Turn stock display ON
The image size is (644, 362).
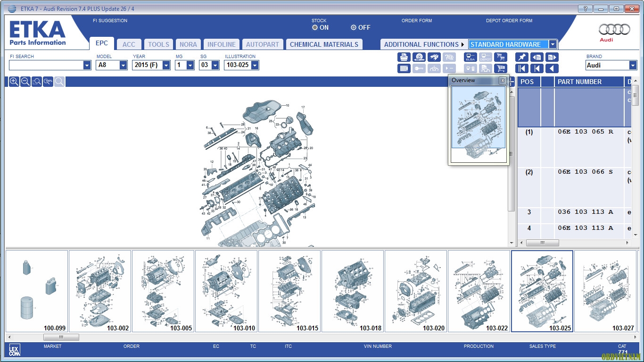coord(315,28)
